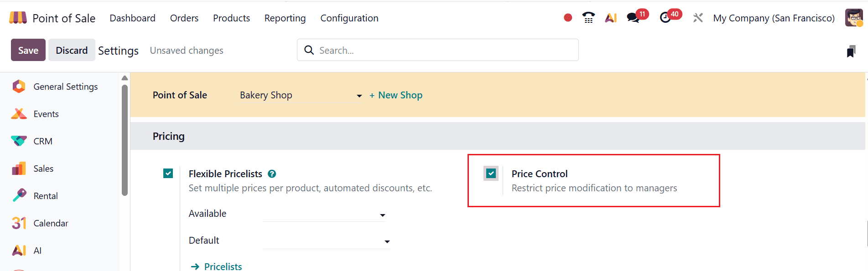Open the Default pricelist dropdown
The width and height of the screenshot is (868, 271).
[387, 241]
